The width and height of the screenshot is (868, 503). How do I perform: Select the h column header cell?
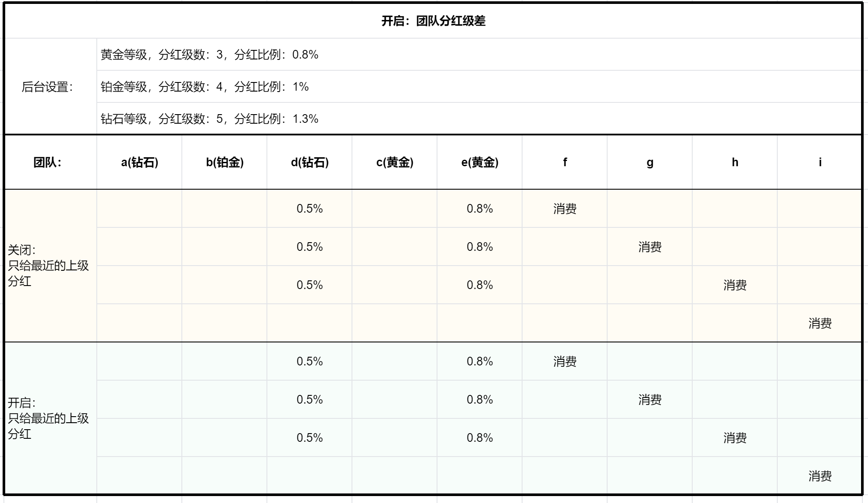(735, 162)
